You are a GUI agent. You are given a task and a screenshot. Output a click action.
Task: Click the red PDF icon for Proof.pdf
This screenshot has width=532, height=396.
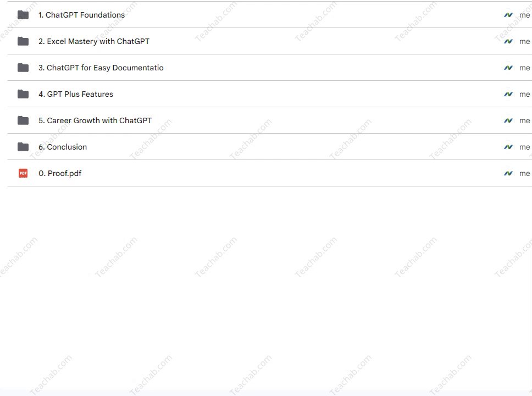23,173
